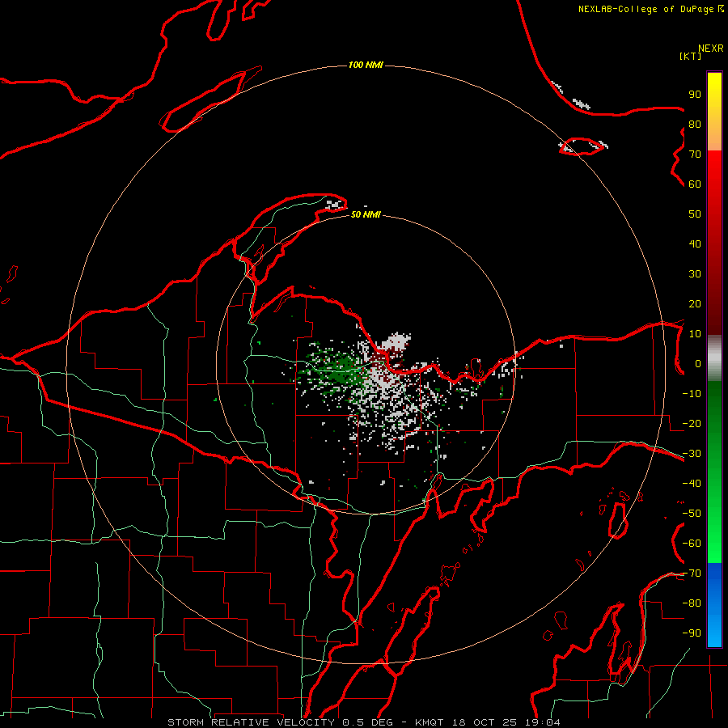The width and height of the screenshot is (728, 728).
Task: Click the -40 value on the color scale
Action: [x=692, y=484]
